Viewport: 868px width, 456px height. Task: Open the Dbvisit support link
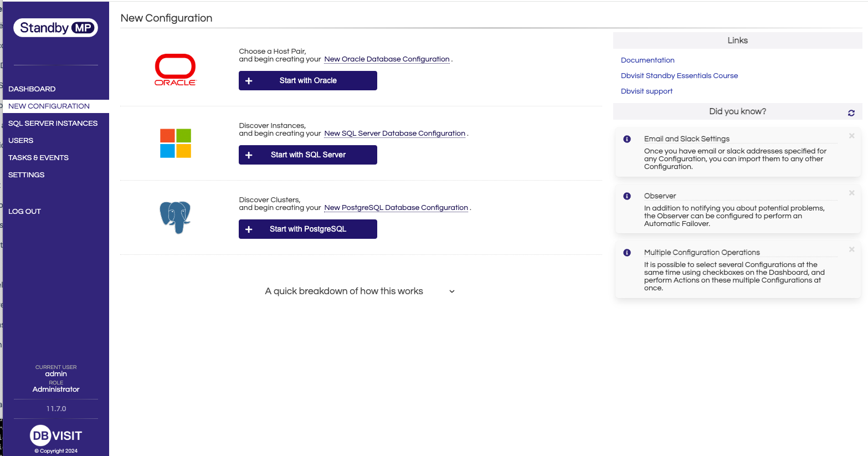[646, 91]
